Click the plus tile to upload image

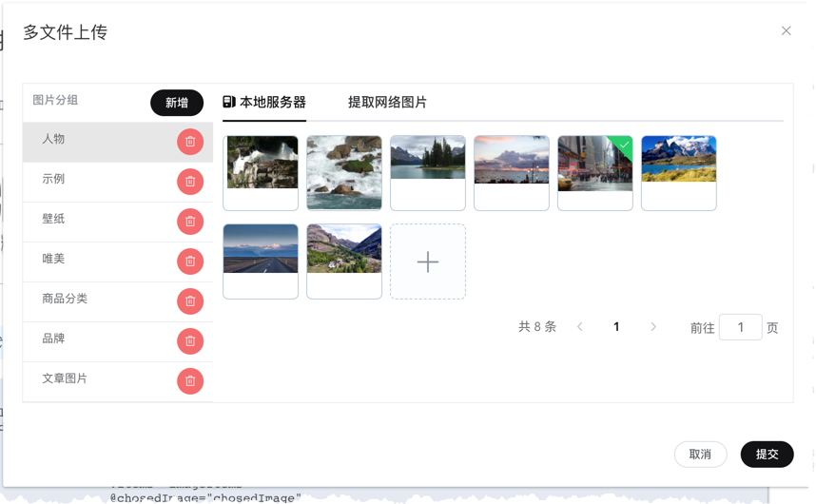[428, 262]
